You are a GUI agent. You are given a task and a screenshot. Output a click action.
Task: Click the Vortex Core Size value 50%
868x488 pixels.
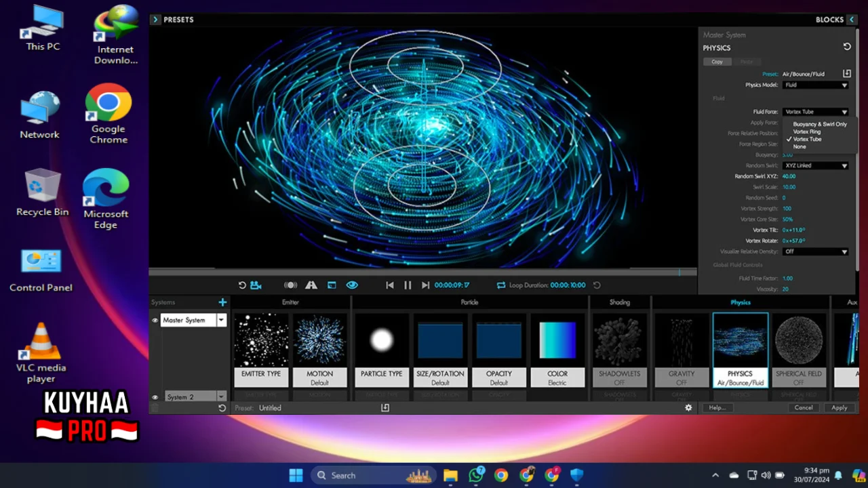coord(787,220)
